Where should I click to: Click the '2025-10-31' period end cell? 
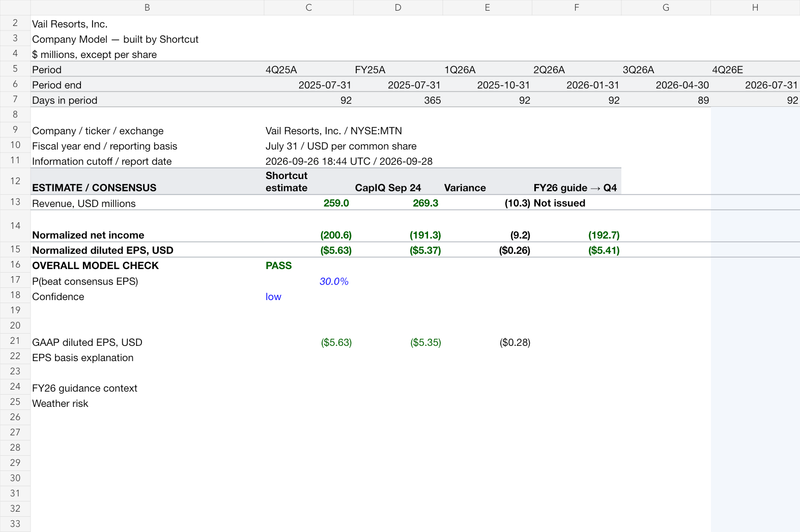coord(487,85)
